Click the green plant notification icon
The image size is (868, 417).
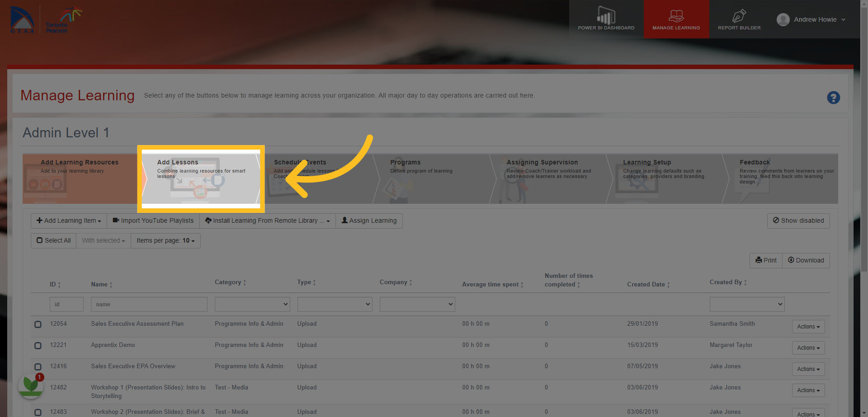pyautogui.click(x=31, y=385)
